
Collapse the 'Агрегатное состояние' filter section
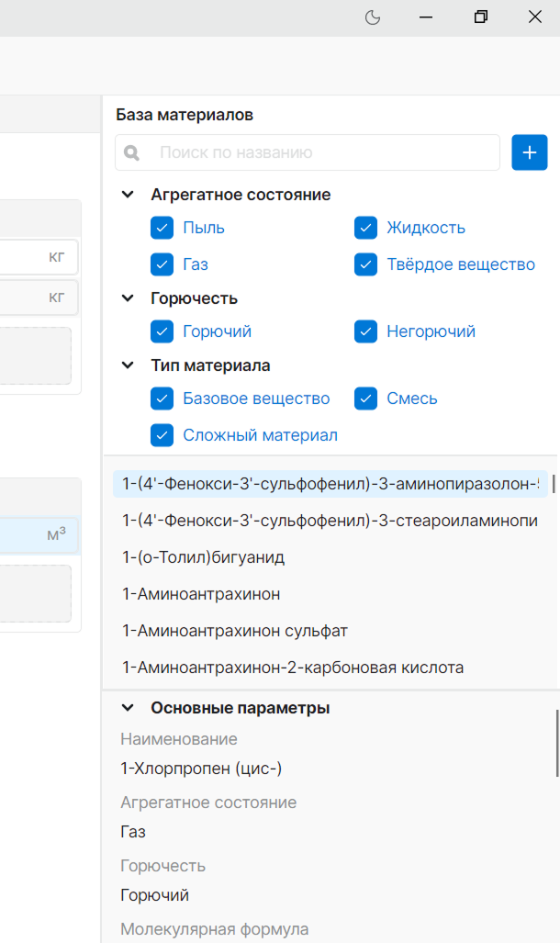click(128, 195)
